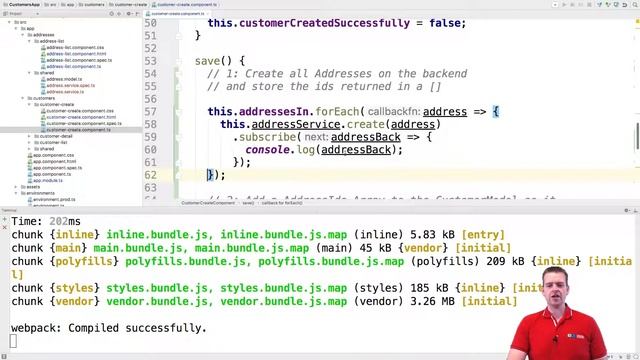Open Terminal panel gear settings

(x=627, y=210)
